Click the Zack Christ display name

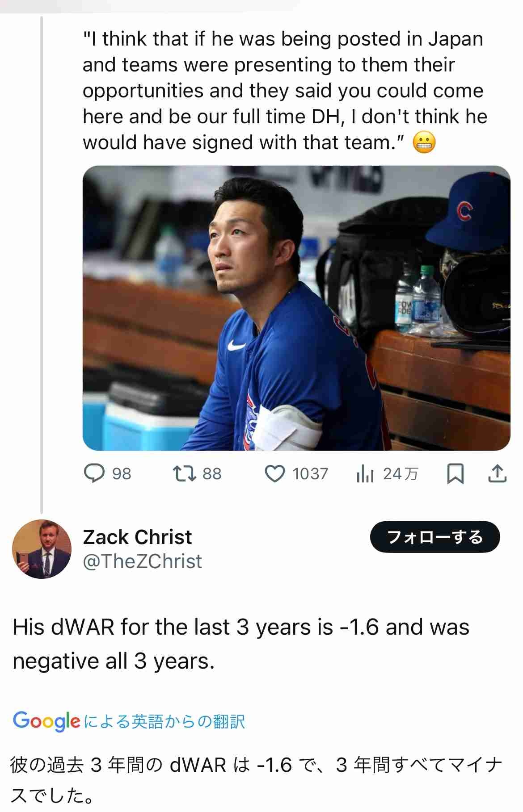pos(137,537)
